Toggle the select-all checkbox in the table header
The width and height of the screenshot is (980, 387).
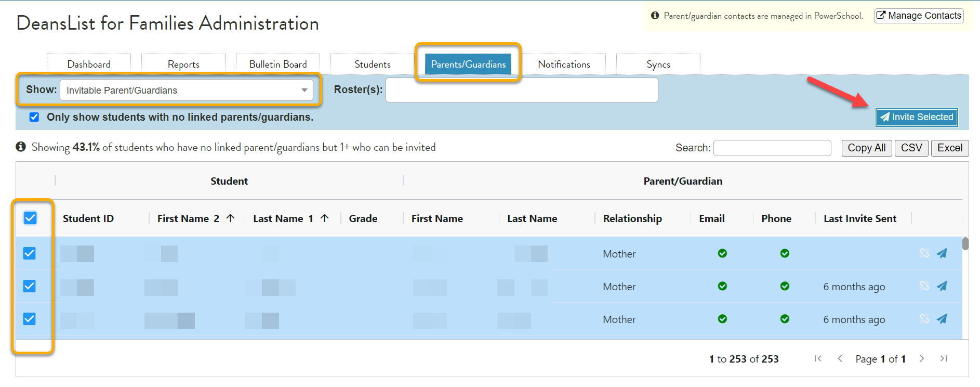pyautogui.click(x=30, y=218)
